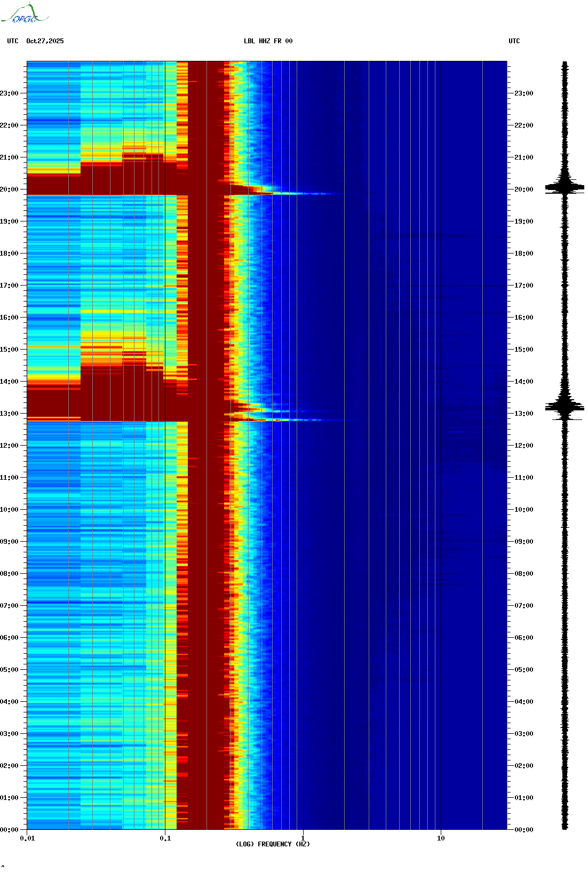Click the station title LBL HHZ FR 00
The width and height of the screenshot is (588, 872).
(268, 41)
